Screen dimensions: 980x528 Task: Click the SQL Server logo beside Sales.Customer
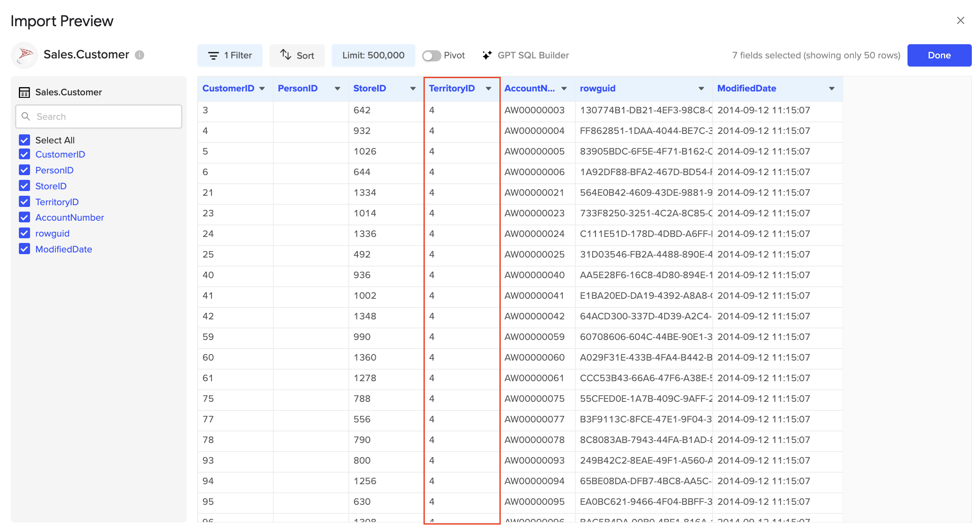(x=24, y=55)
